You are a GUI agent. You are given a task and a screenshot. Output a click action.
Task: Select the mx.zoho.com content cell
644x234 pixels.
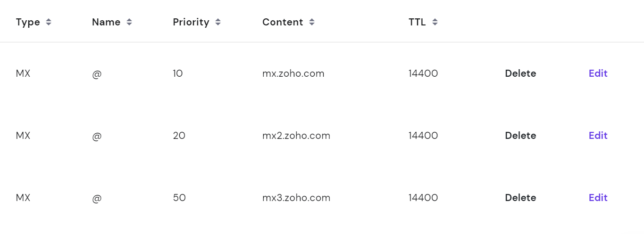(293, 73)
